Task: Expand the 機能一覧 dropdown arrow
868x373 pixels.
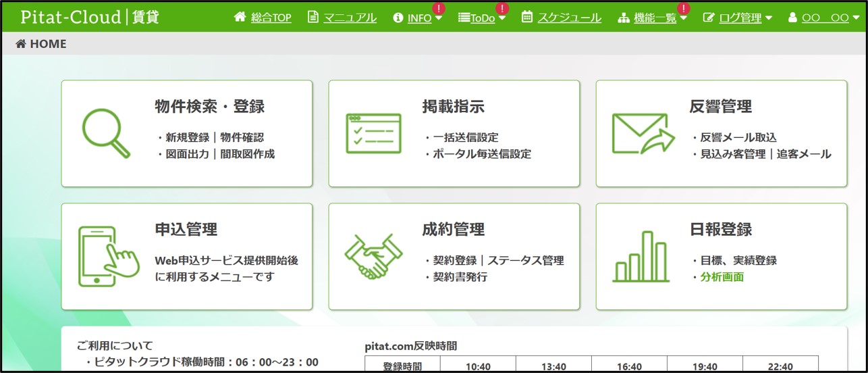Action: click(x=683, y=19)
